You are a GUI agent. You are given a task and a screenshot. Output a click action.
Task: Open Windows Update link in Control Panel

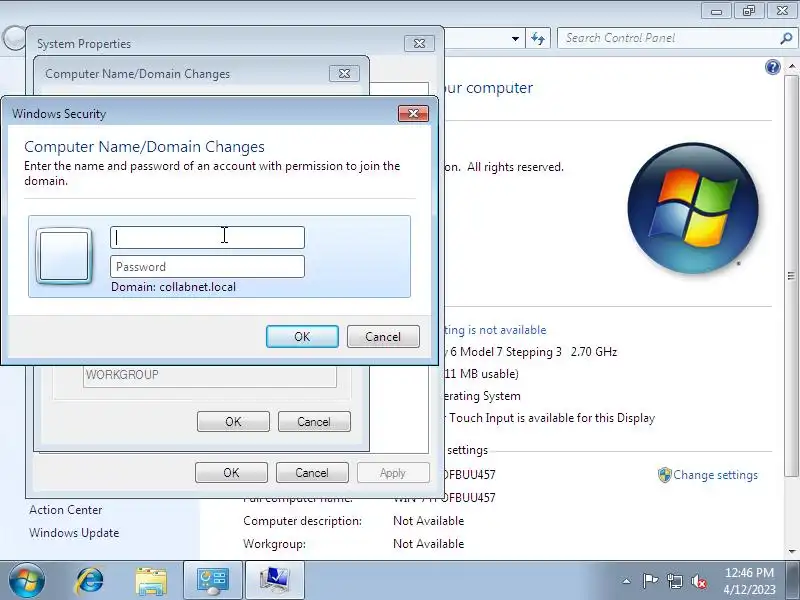click(x=74, y=533)
